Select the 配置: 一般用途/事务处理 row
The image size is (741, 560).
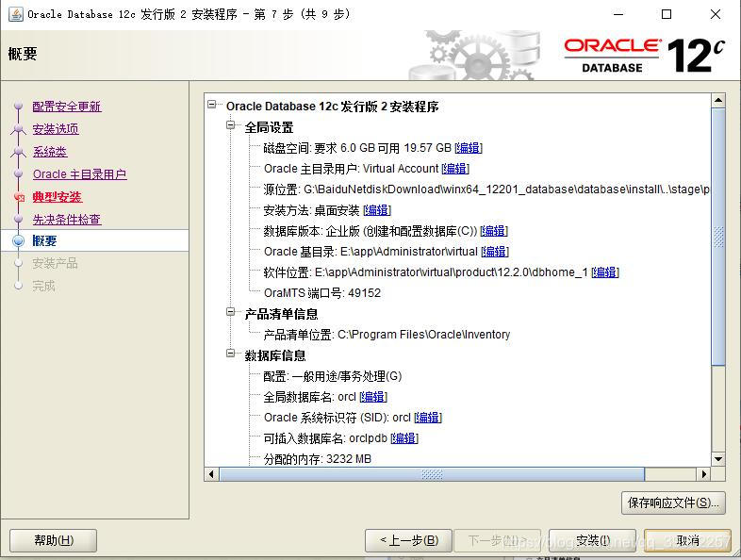333,376
